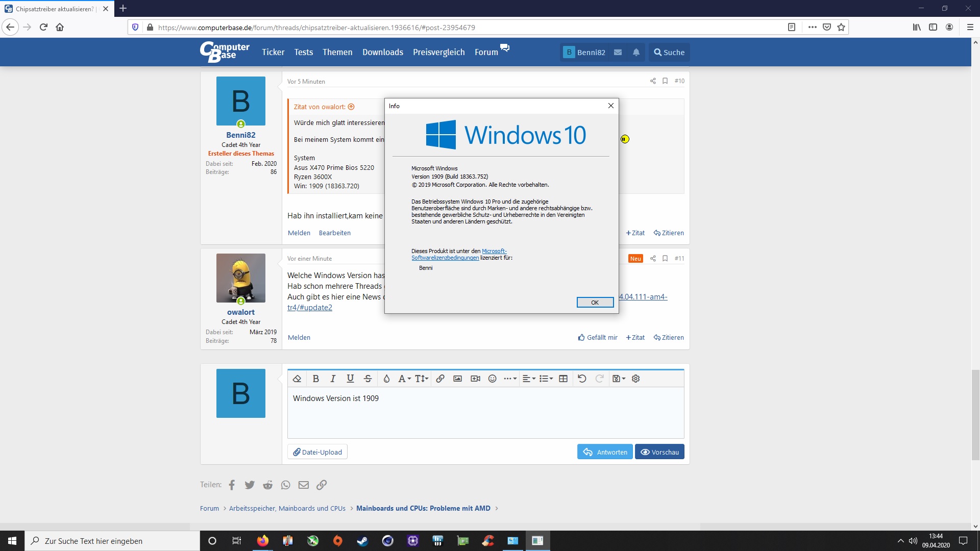
Task: Insert a table in the editor
Action: (x=563, y=379)
